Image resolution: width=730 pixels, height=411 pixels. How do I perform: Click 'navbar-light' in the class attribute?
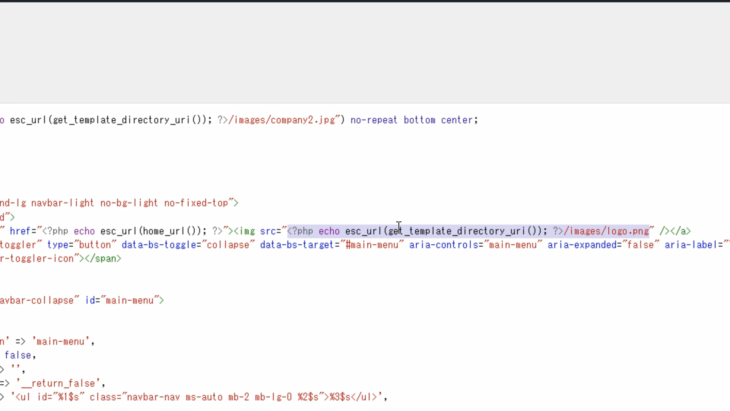(63, 203)
